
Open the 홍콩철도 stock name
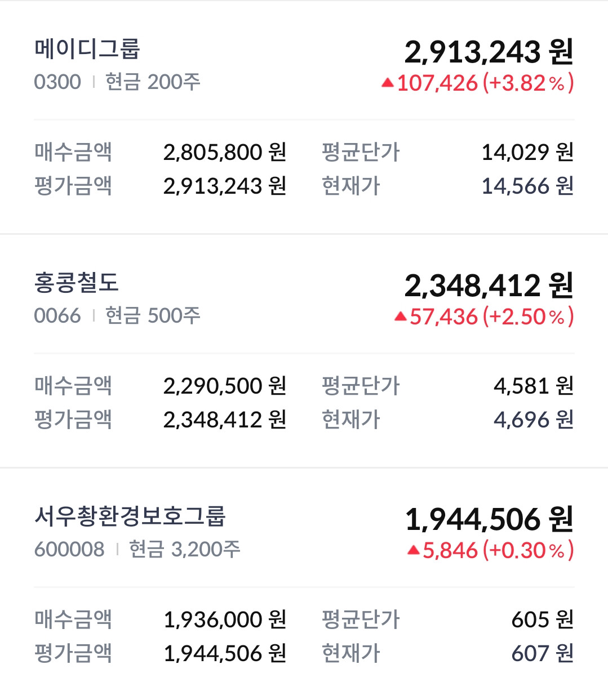point(77,283)
